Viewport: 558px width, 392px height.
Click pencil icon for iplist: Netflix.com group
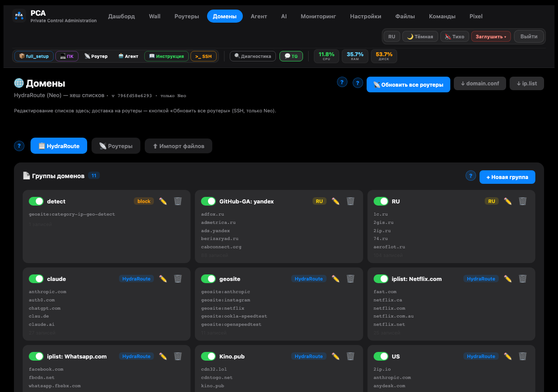(x=508, y=279)
